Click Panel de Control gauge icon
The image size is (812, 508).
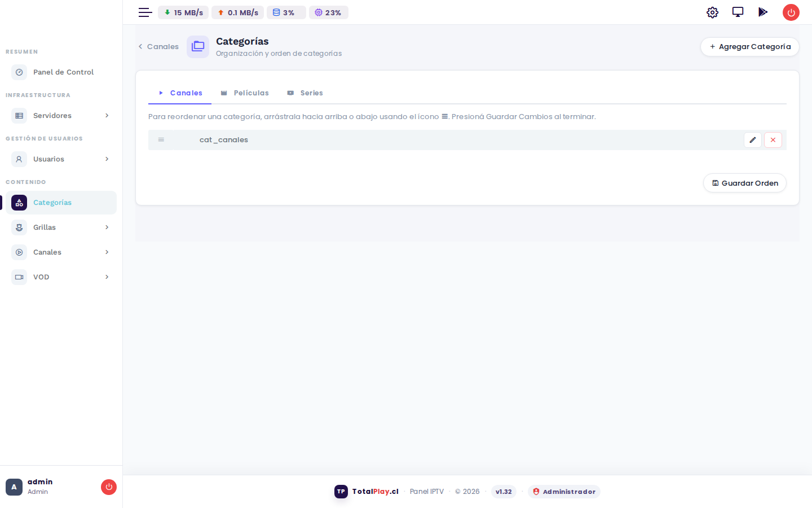(x=19, y=72)
